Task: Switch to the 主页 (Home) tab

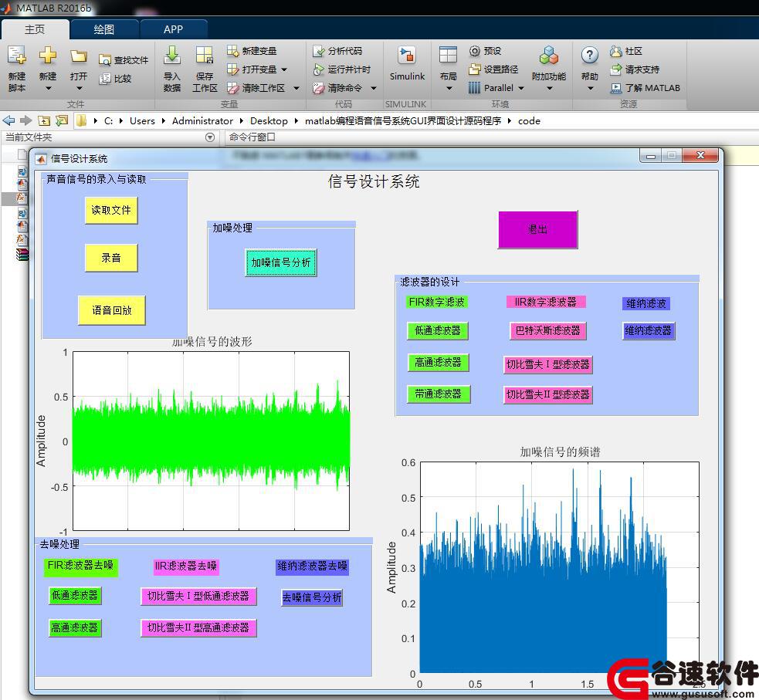Action: (35, 29)
